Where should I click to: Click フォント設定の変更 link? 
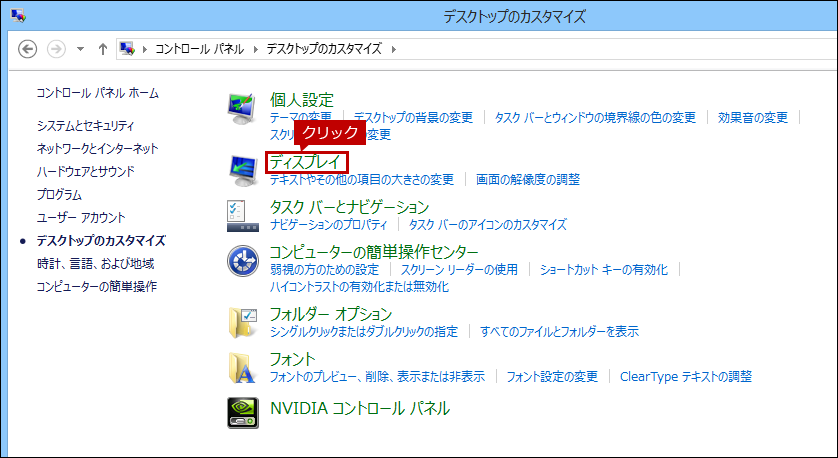point(552,377)
